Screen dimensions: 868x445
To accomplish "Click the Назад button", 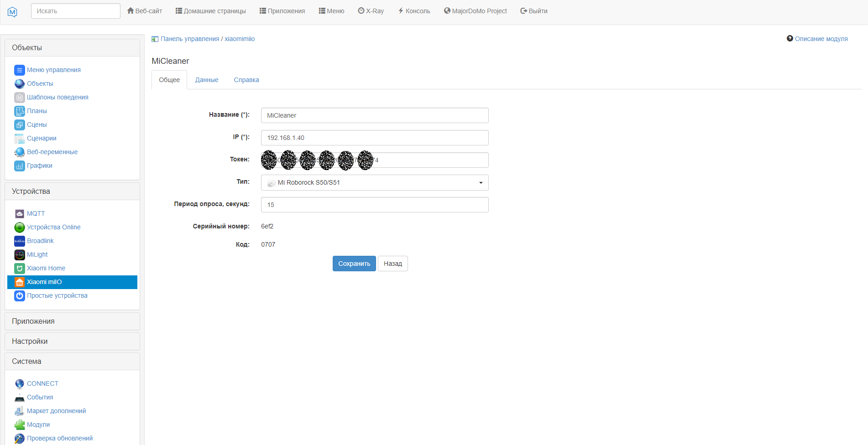I will click(393, 264).
